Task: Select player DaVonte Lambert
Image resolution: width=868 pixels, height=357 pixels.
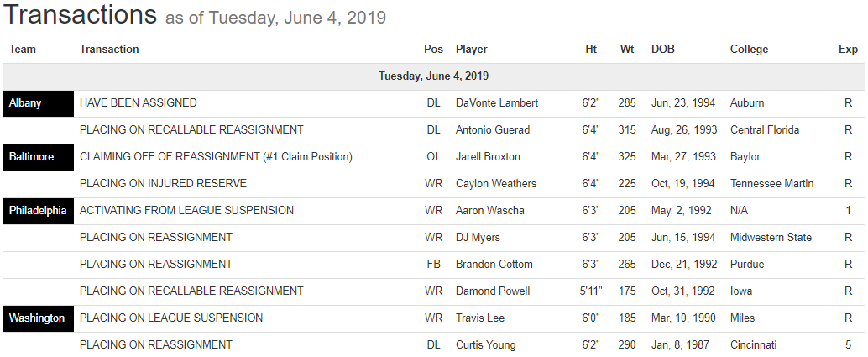Action: coord(497,103)
